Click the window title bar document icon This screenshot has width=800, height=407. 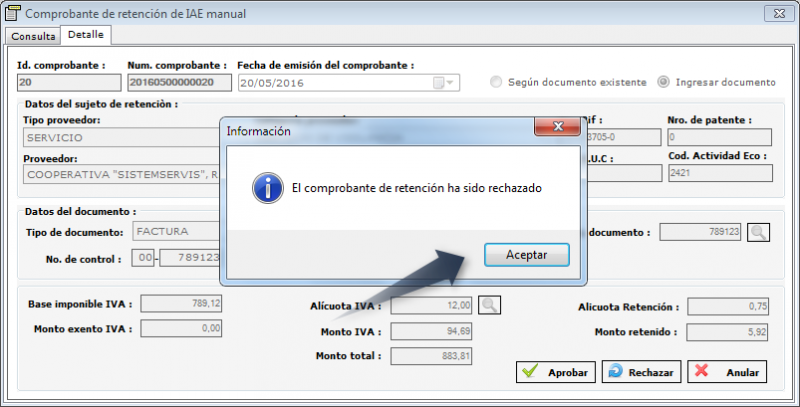[12, 13]
